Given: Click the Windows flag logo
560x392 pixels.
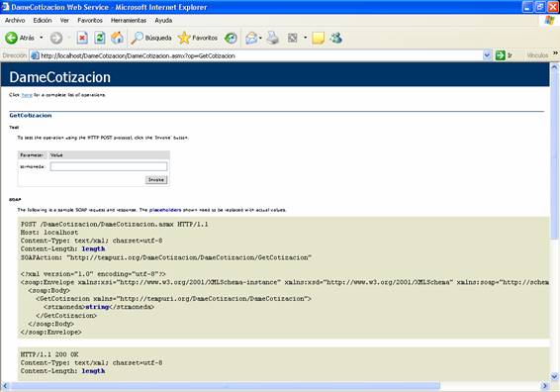Looking at the screenshot, I should (550, 21).
